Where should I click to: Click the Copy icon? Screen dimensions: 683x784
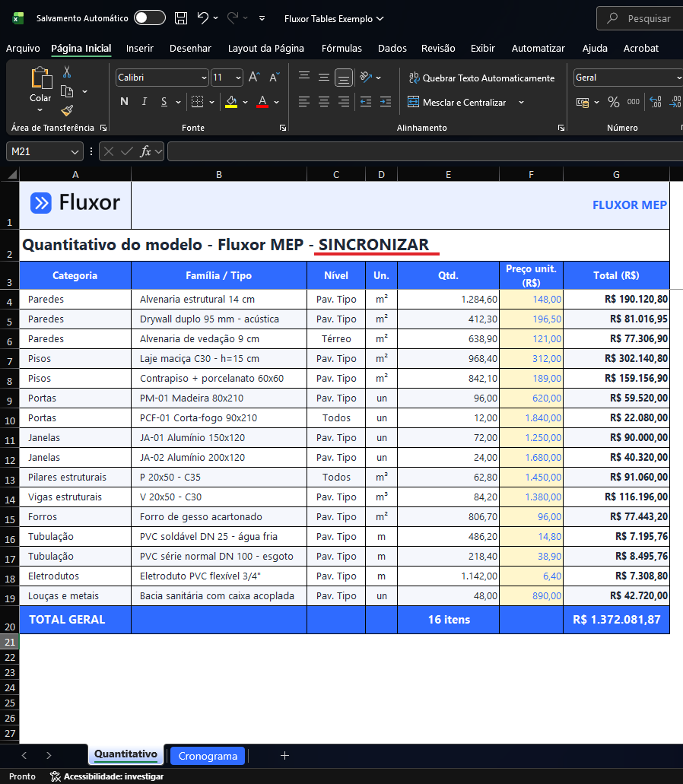point(66,91)
